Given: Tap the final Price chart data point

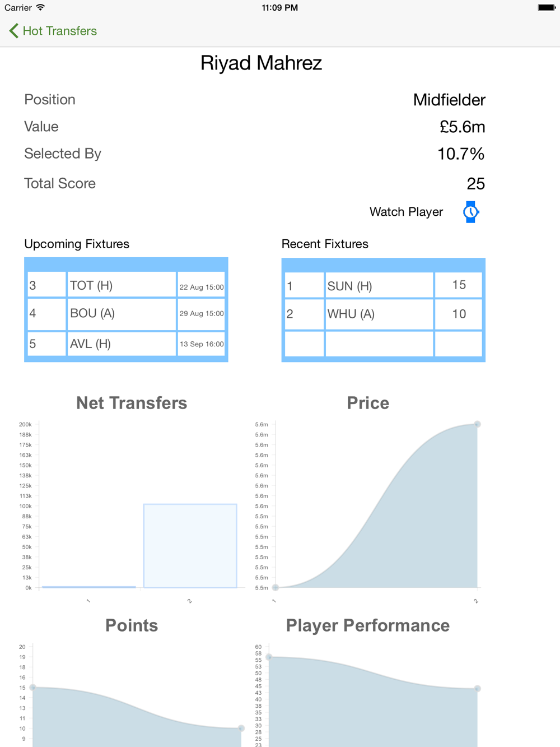Looking at the screenshot, I should point(478,424).
